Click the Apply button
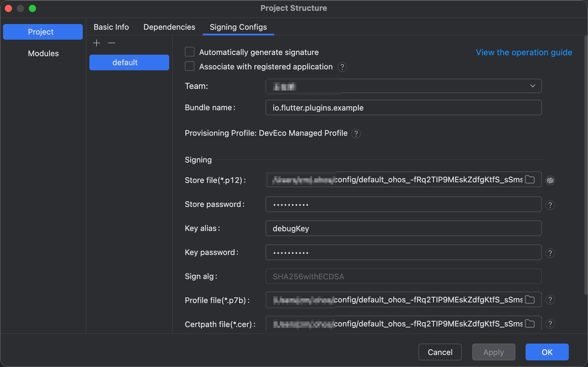Image resolution: width=588 pixels, height=367 pixels. tap(494, 352)
